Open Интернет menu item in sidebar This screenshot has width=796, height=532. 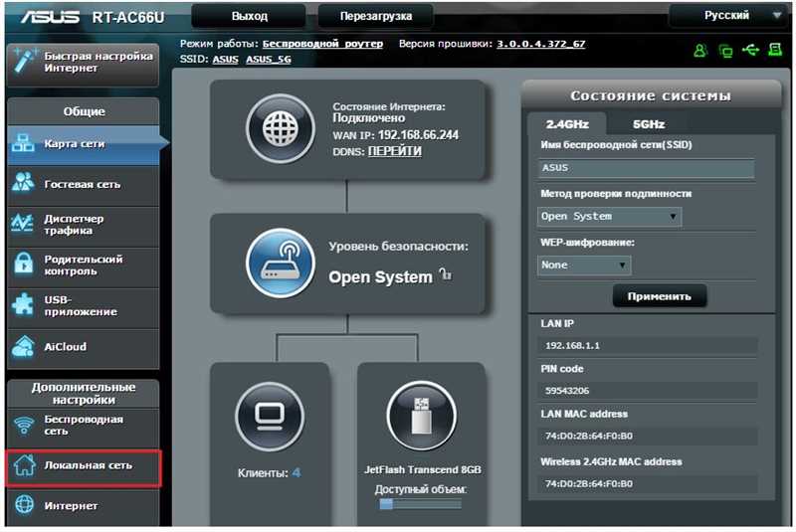click(84, 507)
